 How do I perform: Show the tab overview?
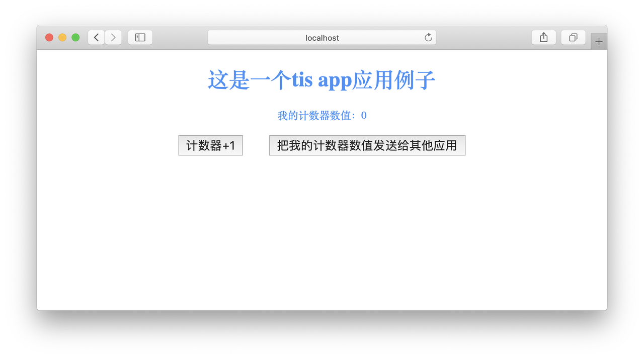coord(573,38)
